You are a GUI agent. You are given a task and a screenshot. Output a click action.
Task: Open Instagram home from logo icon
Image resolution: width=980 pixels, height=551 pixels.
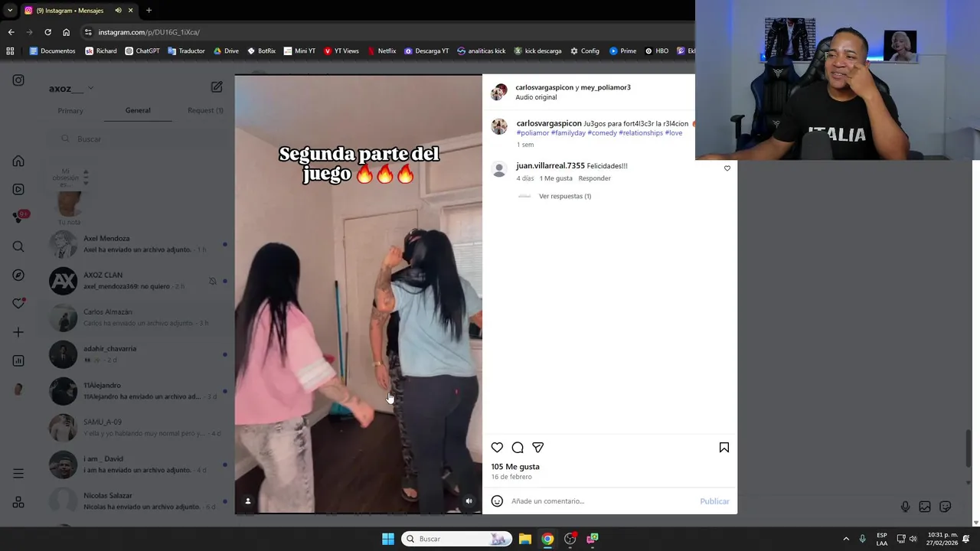18,80
